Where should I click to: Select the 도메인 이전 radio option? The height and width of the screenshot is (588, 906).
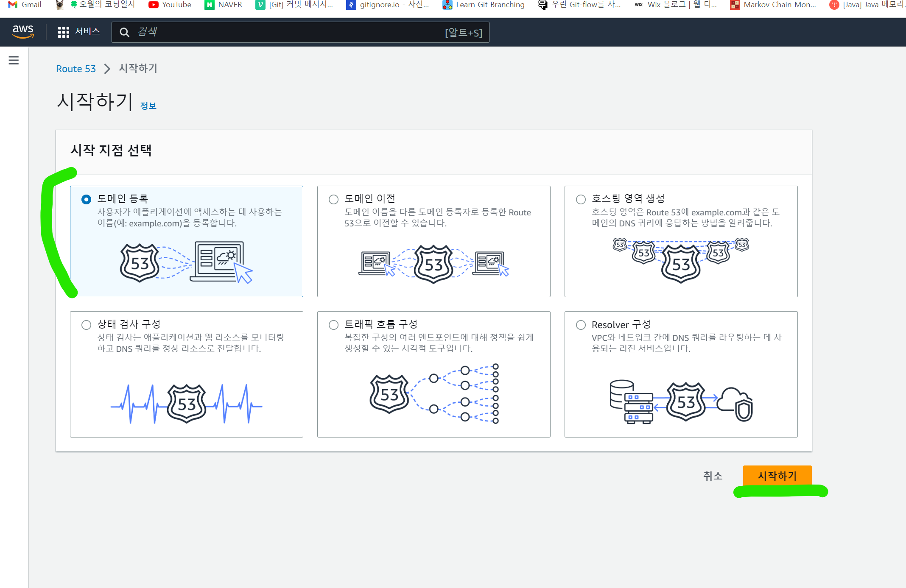[x=333, y=199]
